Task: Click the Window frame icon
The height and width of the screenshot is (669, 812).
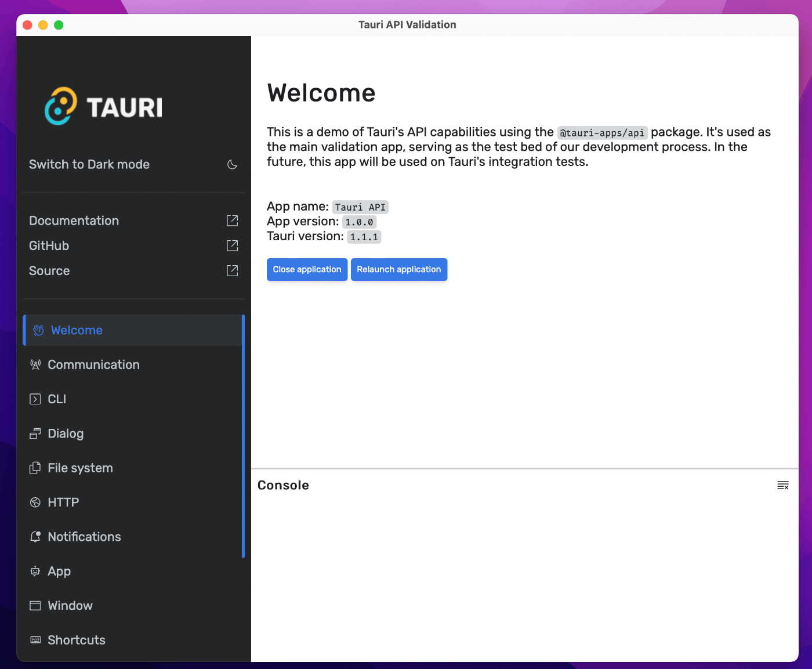Action: (35, 606)
